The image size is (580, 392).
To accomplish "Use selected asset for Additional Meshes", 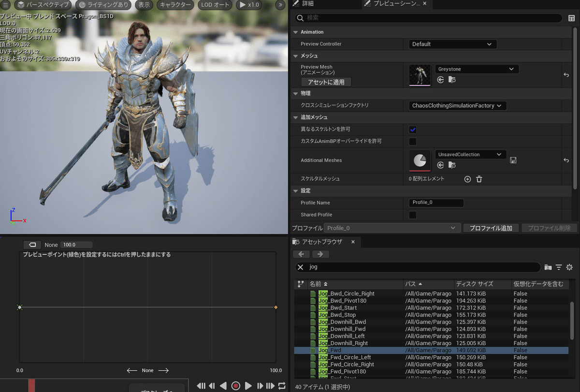I will [x=440, y=165].
